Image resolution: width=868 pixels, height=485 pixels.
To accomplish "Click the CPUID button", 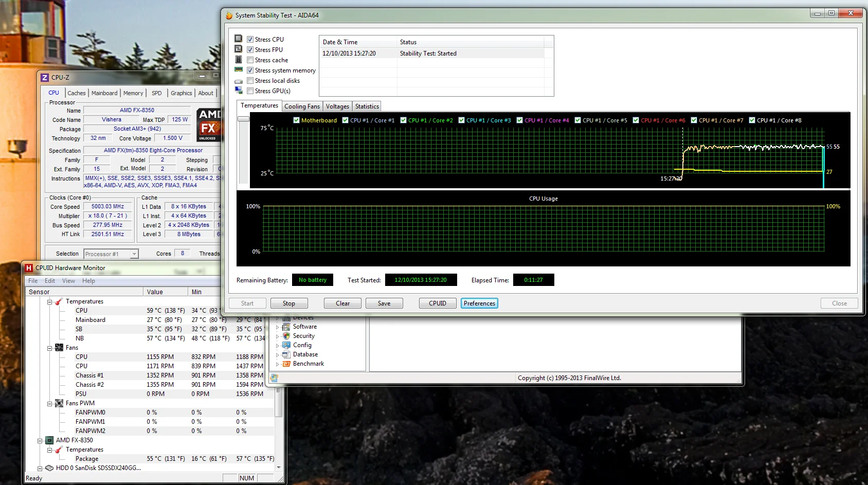I will (x=438, y=303).
